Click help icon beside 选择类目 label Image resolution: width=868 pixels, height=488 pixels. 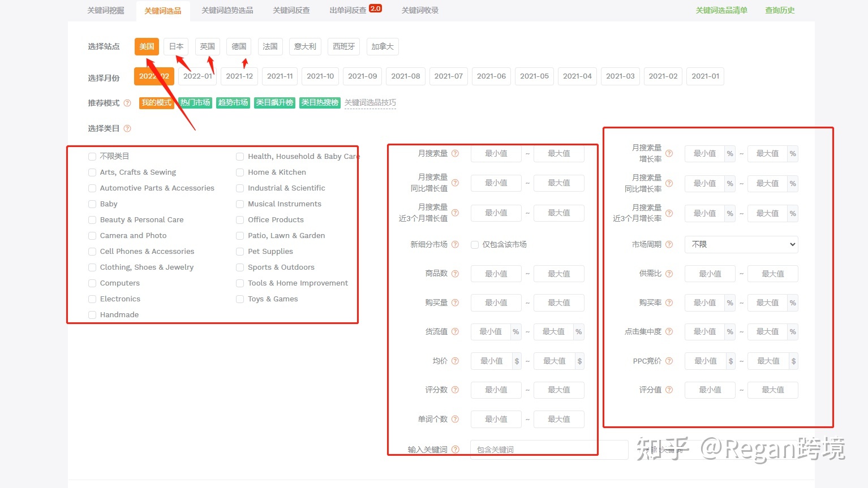pyautogui.click(x=127, y=129)
